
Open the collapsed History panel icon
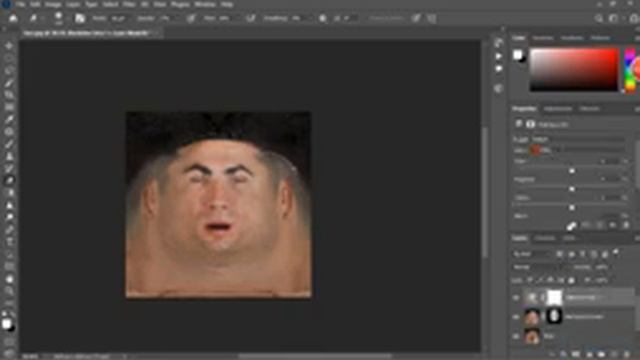click(x=498, y=43)
